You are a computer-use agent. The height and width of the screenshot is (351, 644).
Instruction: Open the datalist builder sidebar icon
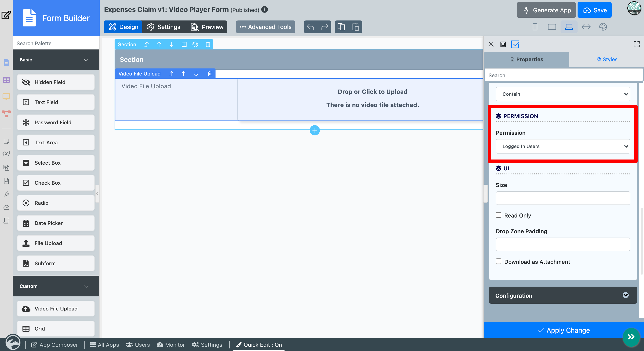coord(6,80)
